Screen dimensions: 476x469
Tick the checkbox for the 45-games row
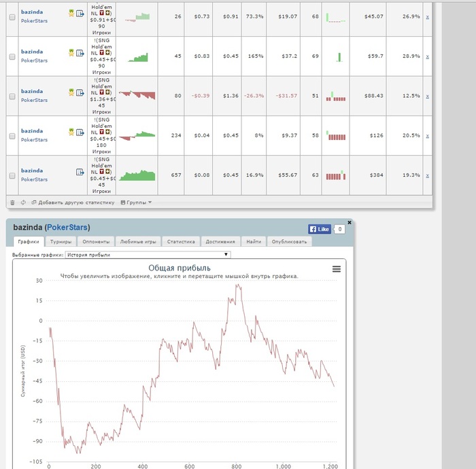tap(12, 56)
